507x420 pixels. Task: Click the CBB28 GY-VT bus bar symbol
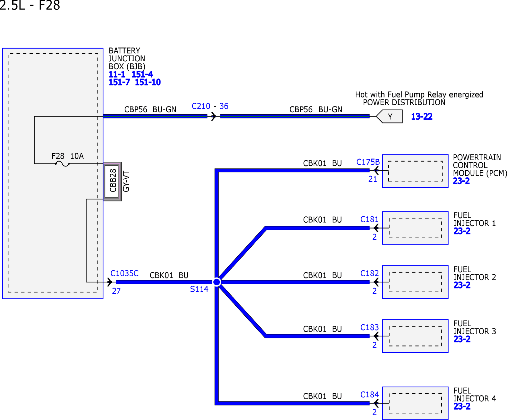pyautogui.click(x=113, y=181)
